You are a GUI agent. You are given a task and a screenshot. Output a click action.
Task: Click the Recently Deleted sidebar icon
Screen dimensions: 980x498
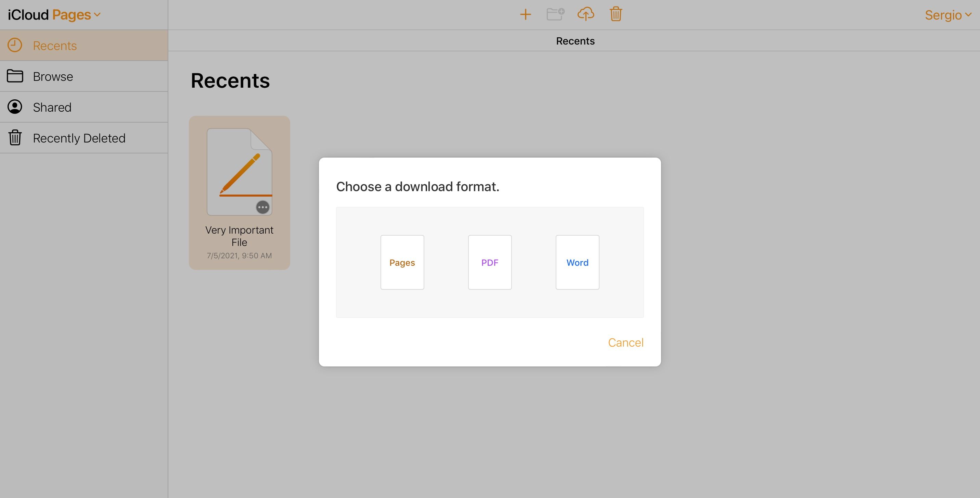point(15,137)
